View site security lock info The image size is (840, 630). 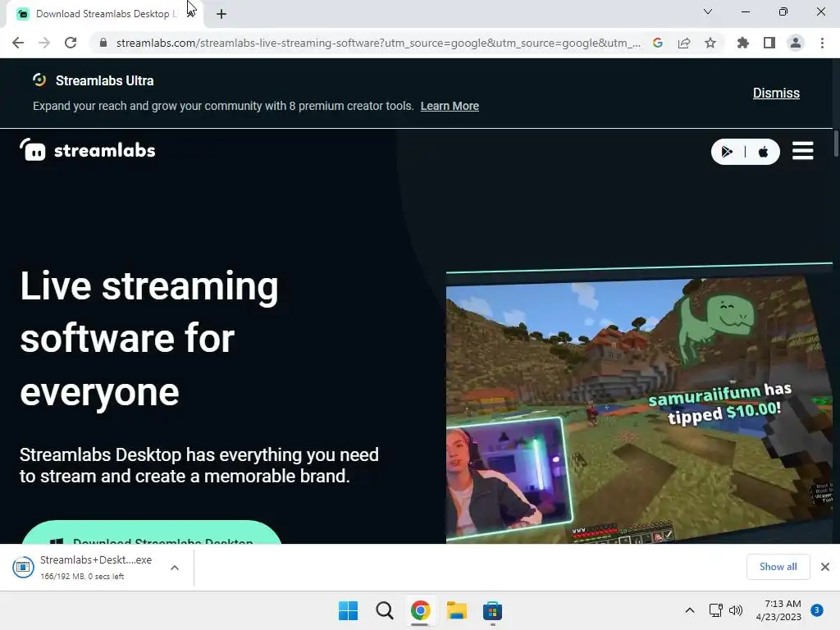point(103,43)
